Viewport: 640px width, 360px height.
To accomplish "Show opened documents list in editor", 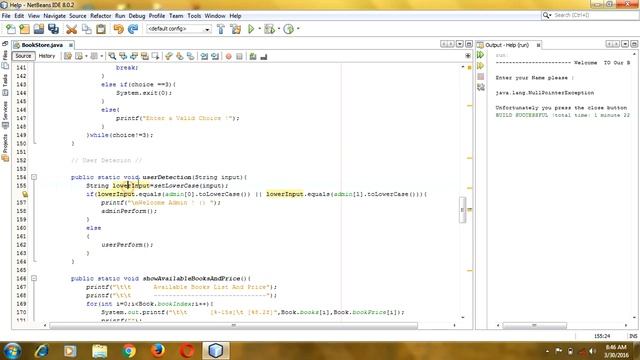I will (460, 44).
